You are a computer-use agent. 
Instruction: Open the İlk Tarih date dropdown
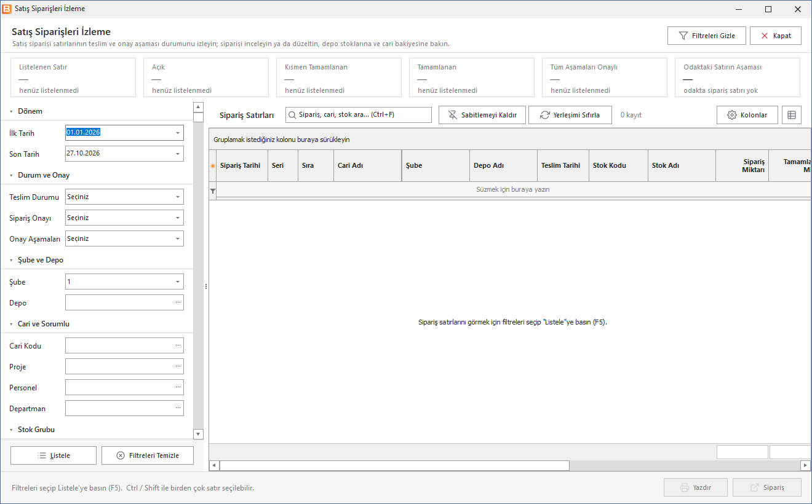(178, 133)
